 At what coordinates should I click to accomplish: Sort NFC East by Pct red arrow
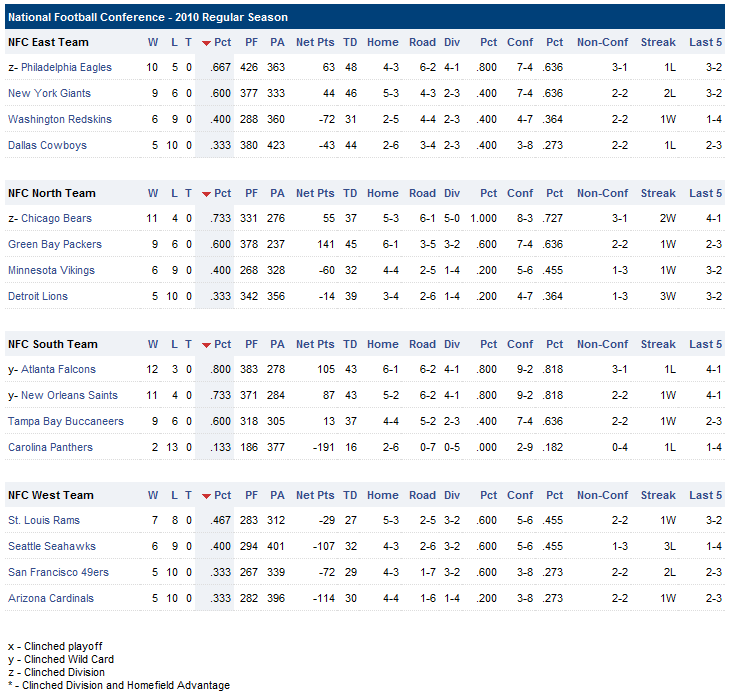tap(206, 43)
